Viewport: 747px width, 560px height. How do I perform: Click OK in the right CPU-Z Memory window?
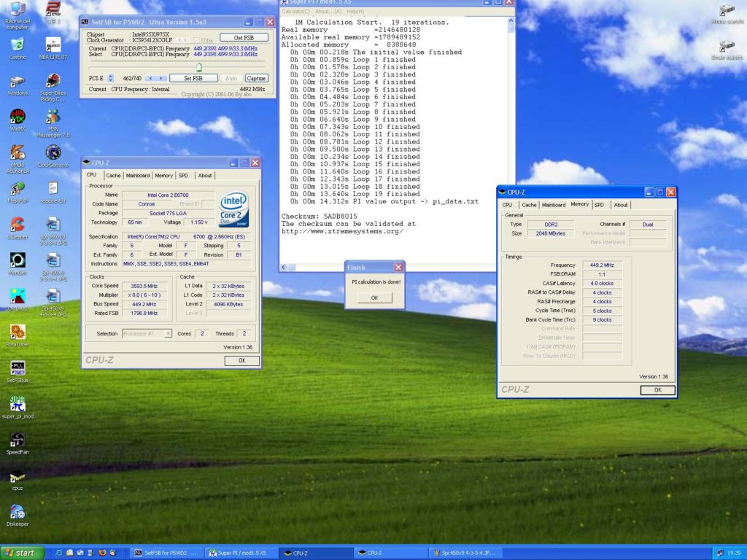658,391
